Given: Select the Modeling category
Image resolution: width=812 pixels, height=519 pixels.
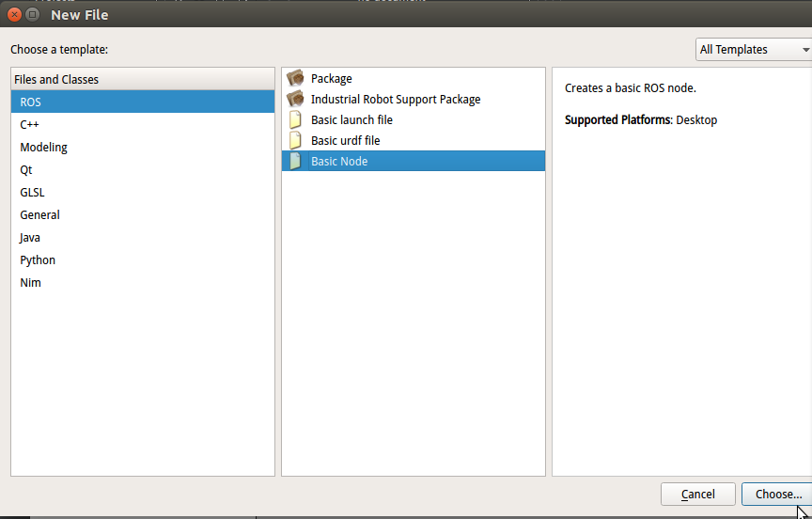Looking at the screenshot, I should coord(143,147).
